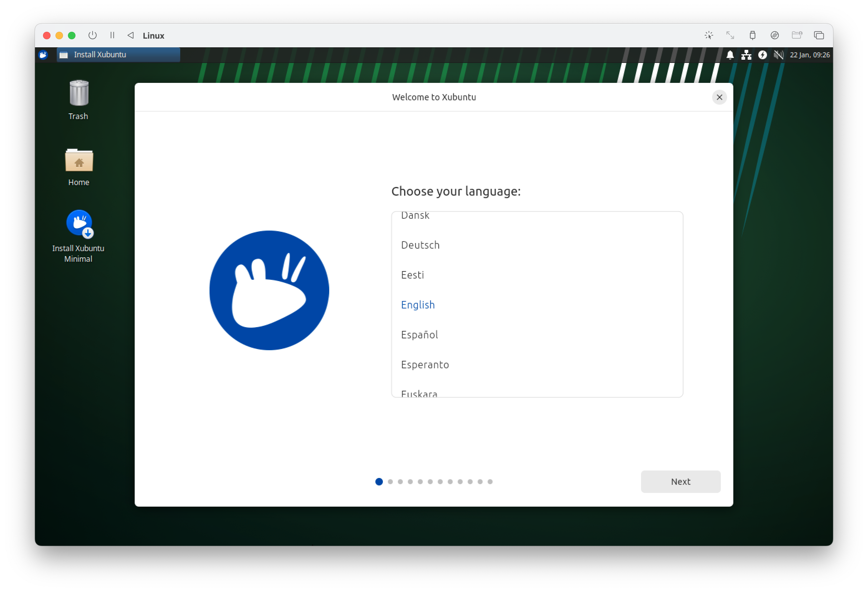Open the CD/DVD drive icon
This screenshot has height=592, width=868.
coord(775,36)
